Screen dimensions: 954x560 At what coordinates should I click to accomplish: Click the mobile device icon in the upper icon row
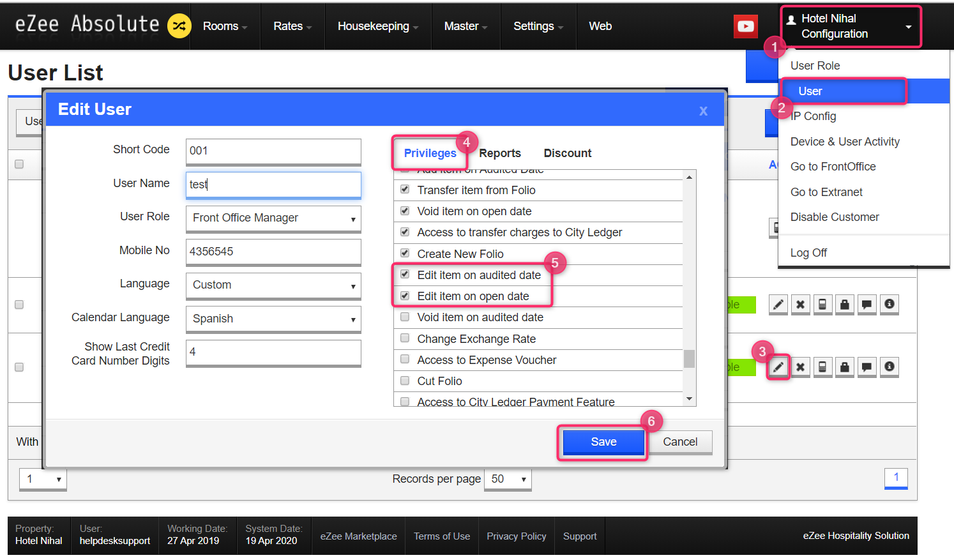click(x=822, y=305)
